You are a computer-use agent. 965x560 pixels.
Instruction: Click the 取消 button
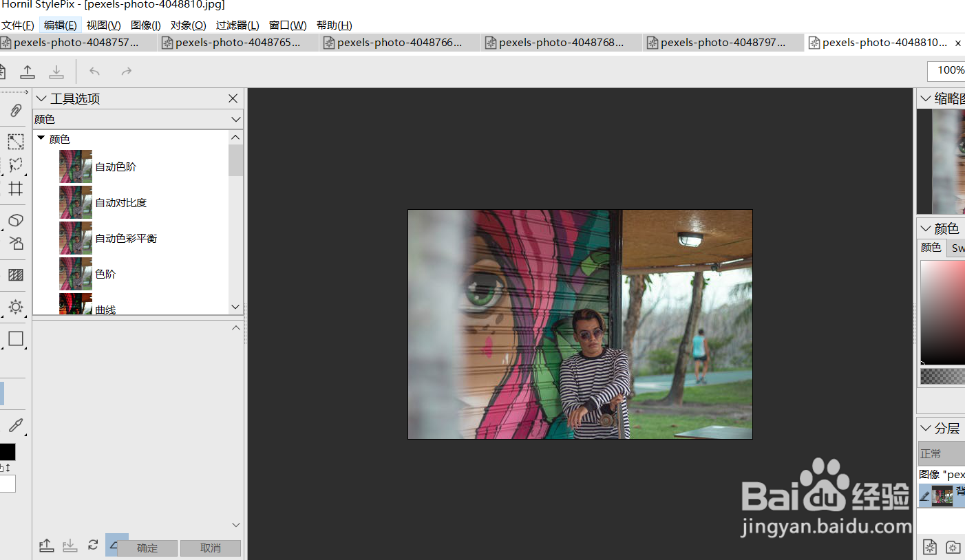click(x=211, y=548)
